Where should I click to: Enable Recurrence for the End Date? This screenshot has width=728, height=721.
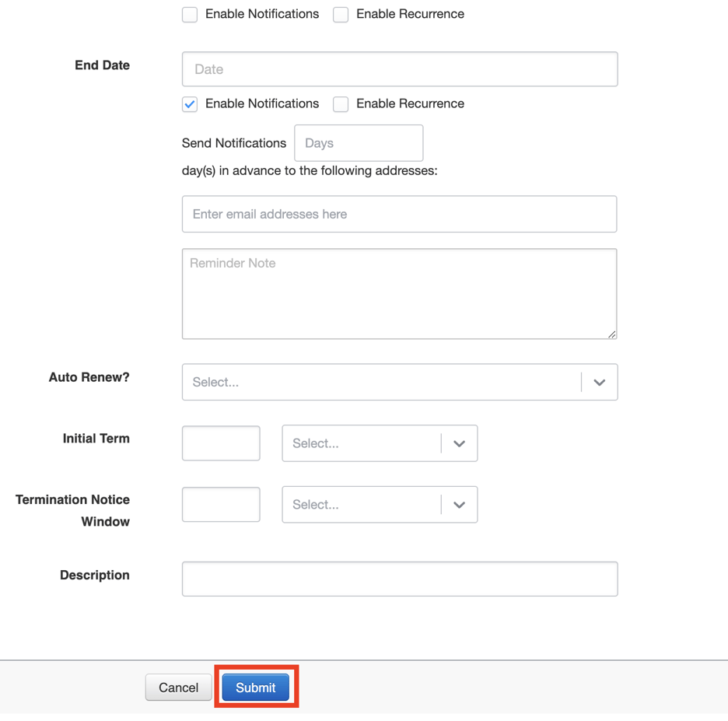point(340,103)
